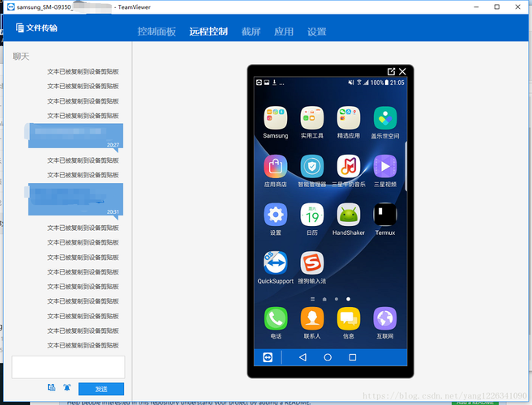Image resolution: width=532 pixels, height=405 pixels.
Task: Switch to the 应用 tab
Action: pyautogui.click(x=284, y=32)
